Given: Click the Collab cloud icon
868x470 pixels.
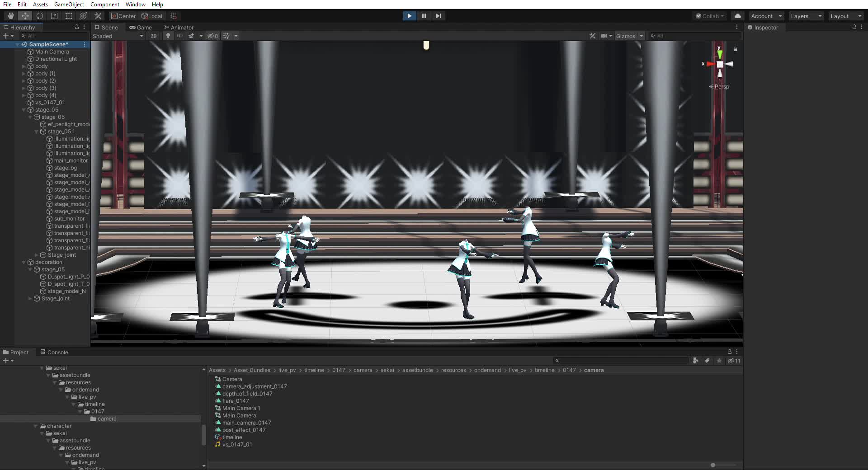Looking at the screenshot, I should (x=738, y=16).
